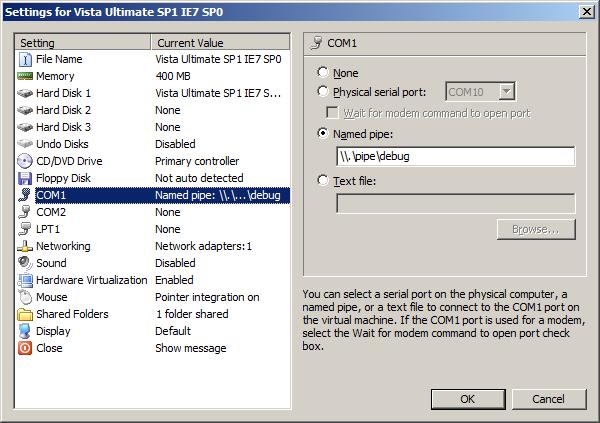Click the 'Network adapters:1' value
This screenshot has height=423, width=600.
coord(204,246)
